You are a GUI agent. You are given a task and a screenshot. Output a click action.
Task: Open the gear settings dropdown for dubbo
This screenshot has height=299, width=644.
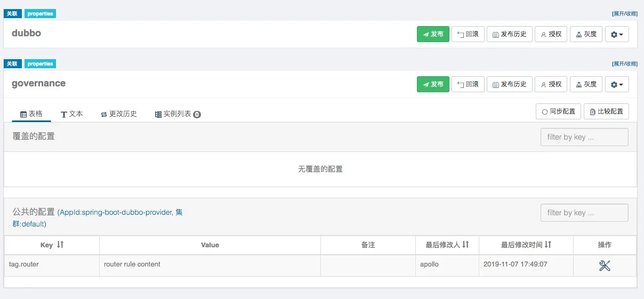point(617,34)
